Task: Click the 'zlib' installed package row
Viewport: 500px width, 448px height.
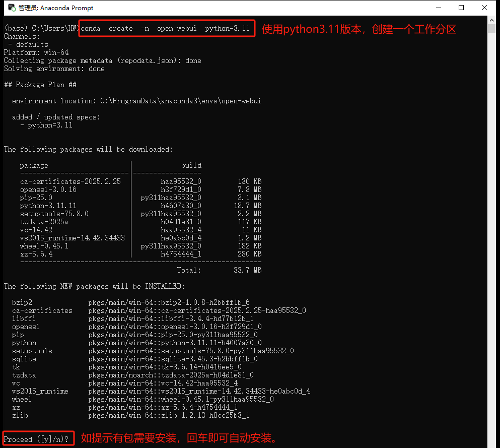Action: pyautogui.click(x=131, y=415)
